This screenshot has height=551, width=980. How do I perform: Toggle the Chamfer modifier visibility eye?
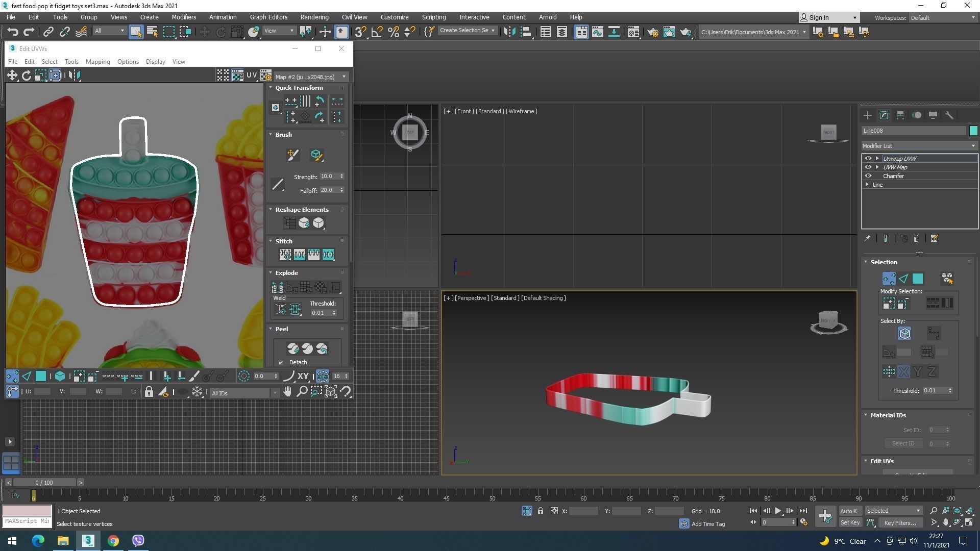coord(868,176)
